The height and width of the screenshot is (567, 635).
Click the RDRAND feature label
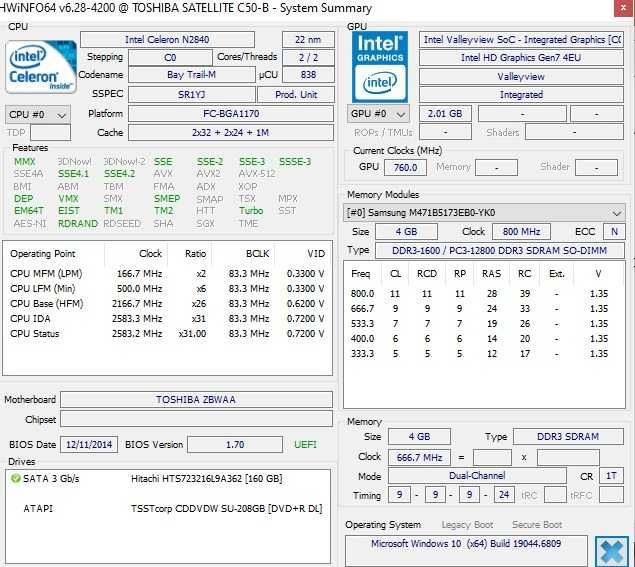[x=78, y=224]
